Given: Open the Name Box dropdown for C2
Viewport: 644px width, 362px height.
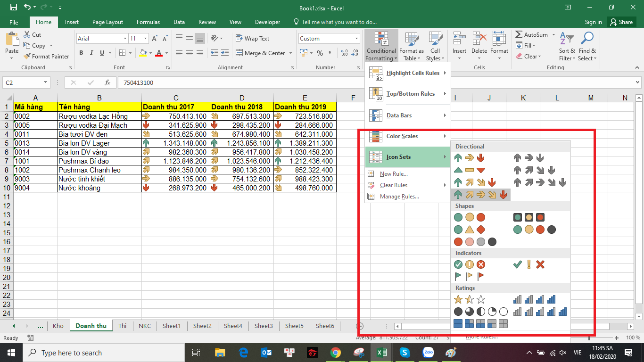Looking at the screenshot, I should pyautogui.click(x=45, y=82).
